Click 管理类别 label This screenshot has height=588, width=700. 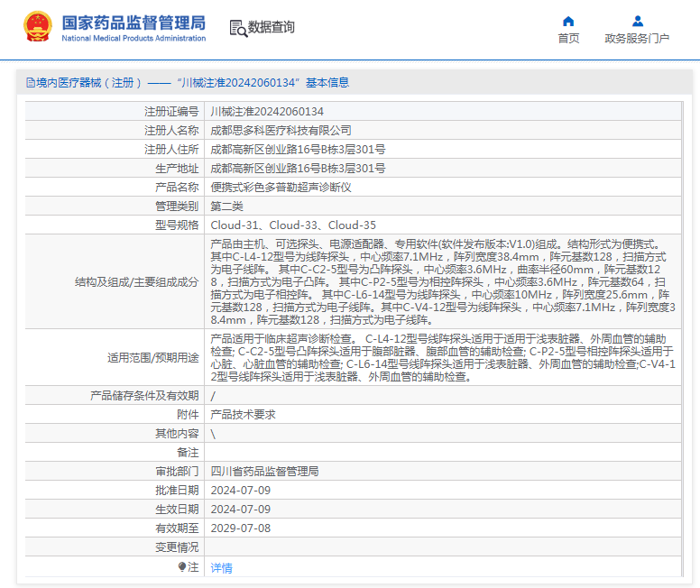[177, 207]
